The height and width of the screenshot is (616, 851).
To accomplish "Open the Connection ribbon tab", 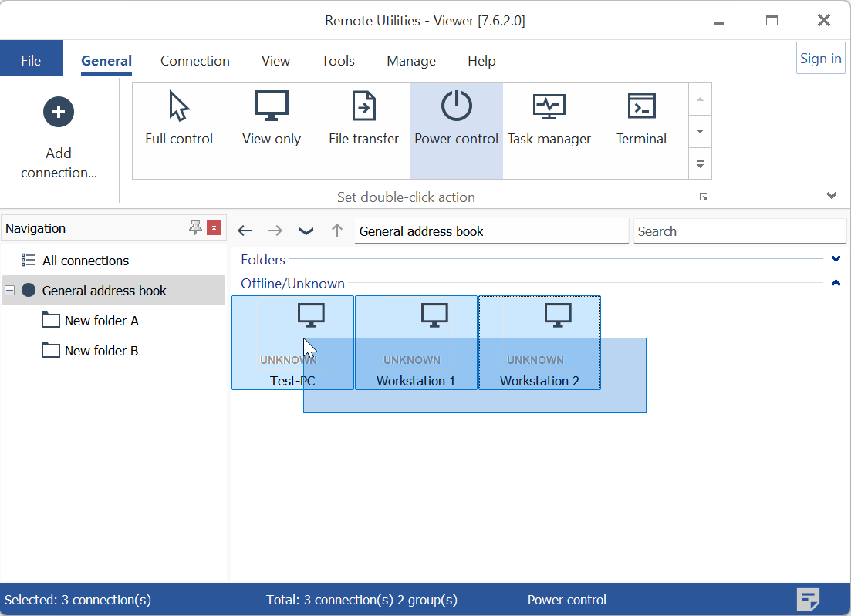I will [x=195, y=61].
